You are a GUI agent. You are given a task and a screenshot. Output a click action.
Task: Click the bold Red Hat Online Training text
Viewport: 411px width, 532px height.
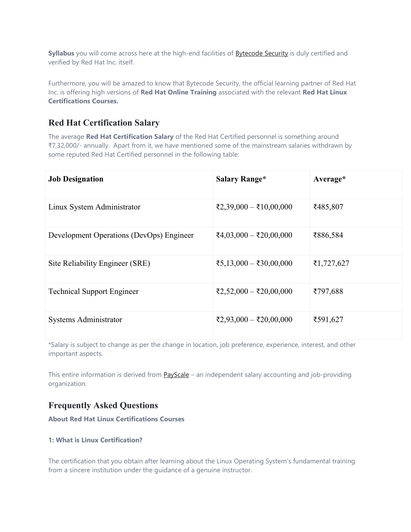(179, 92)
